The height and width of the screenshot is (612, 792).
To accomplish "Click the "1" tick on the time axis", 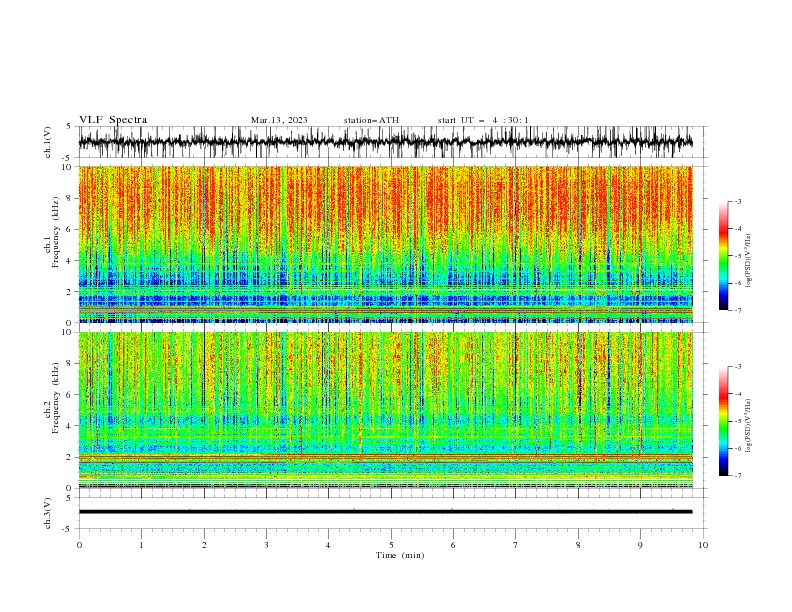I will click(x=141, y=545).
